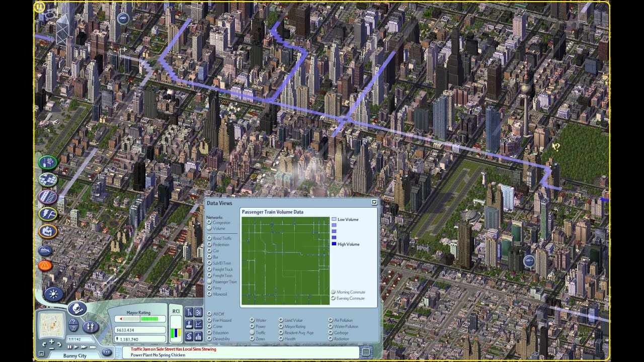Screen dimensions: 644x362
Task: Open the Graphs line chart icon
Action: tap(198, 324)
